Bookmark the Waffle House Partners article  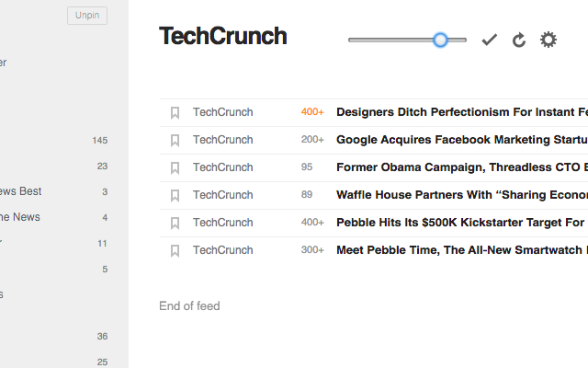click(x=175, y=196)
